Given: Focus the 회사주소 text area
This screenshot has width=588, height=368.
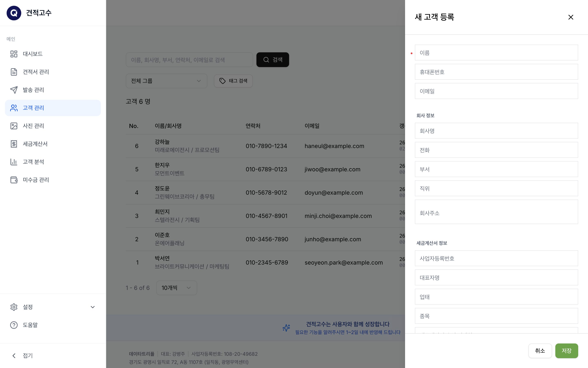Looking at the screenshot, I should [x=496, y=212].
